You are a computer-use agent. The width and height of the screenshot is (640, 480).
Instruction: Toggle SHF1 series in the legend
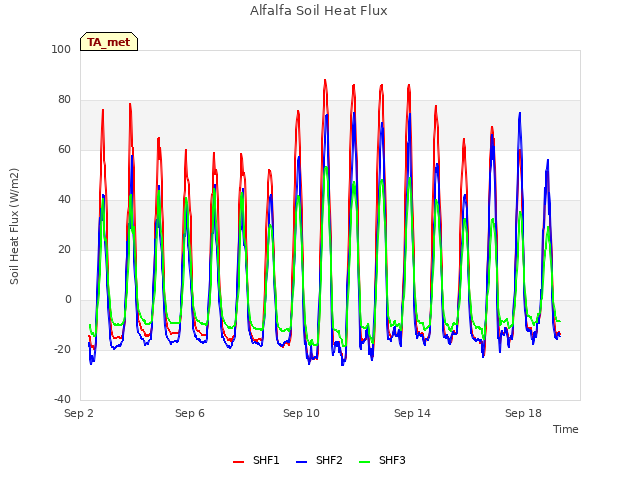256,460
